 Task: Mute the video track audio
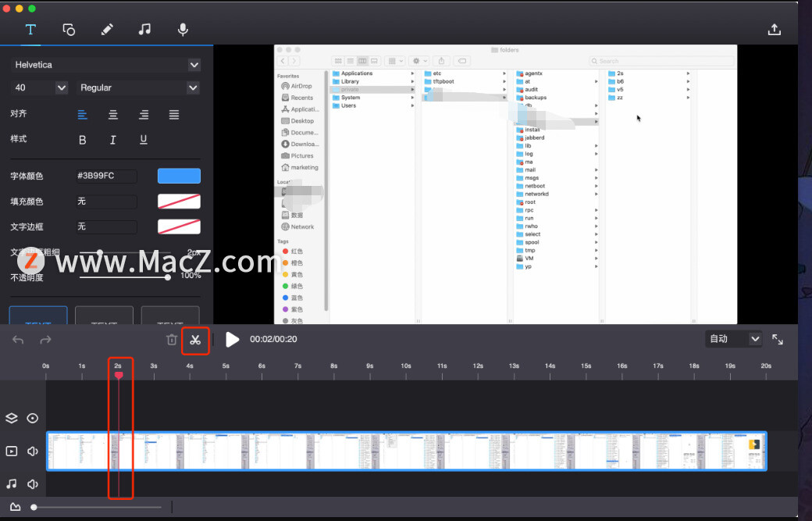[33, 451]
